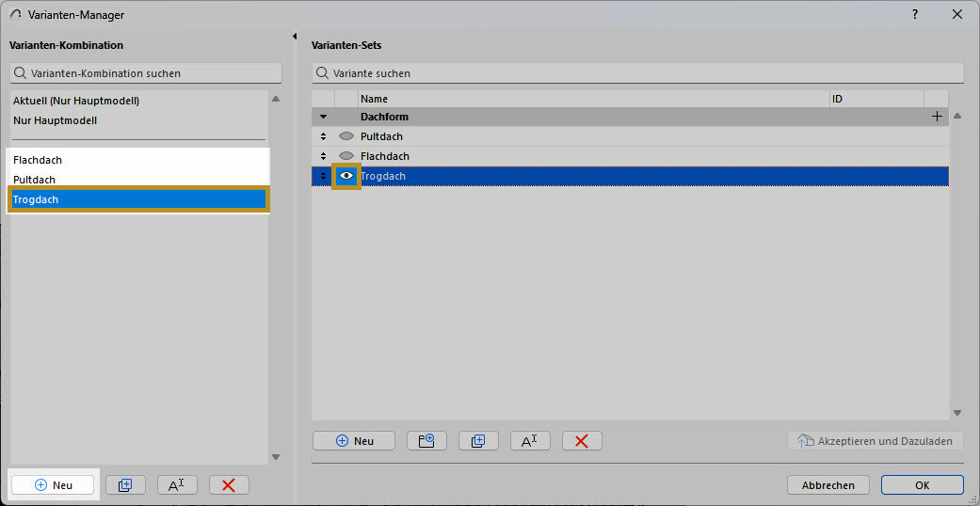Image resolution: width=980 pixels, height=506 pixels.
Task: Confirm the dialog with OK
Action: point(922,485)
